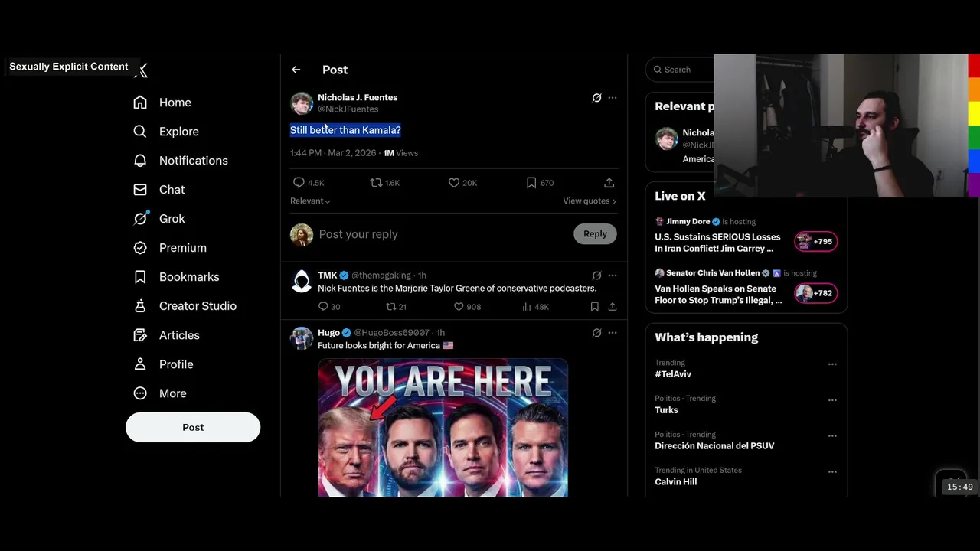Open Hugo profile avatar
Viewport: 980px width, 551px height.
point(302,338)
